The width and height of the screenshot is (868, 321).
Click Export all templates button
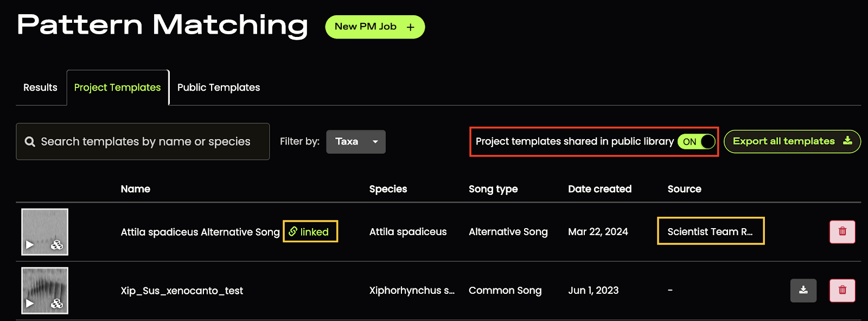792,141
